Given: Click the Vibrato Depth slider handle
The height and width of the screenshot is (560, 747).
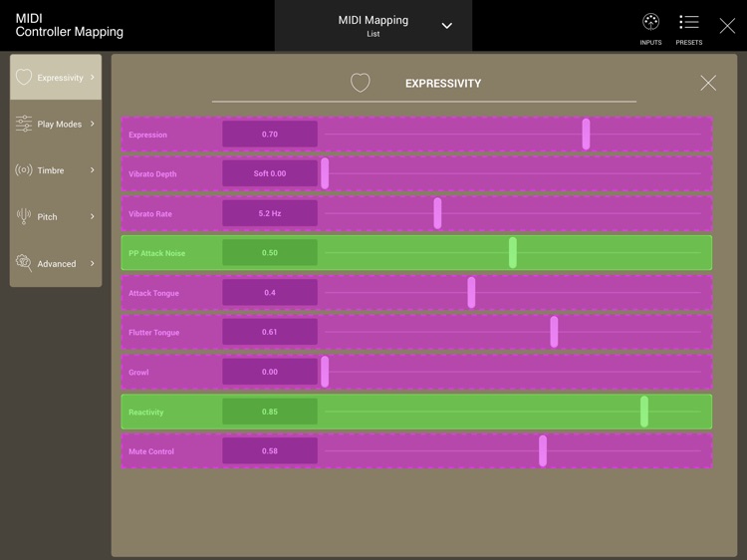Looking at the screenshot, I should (x=325, y=174).
